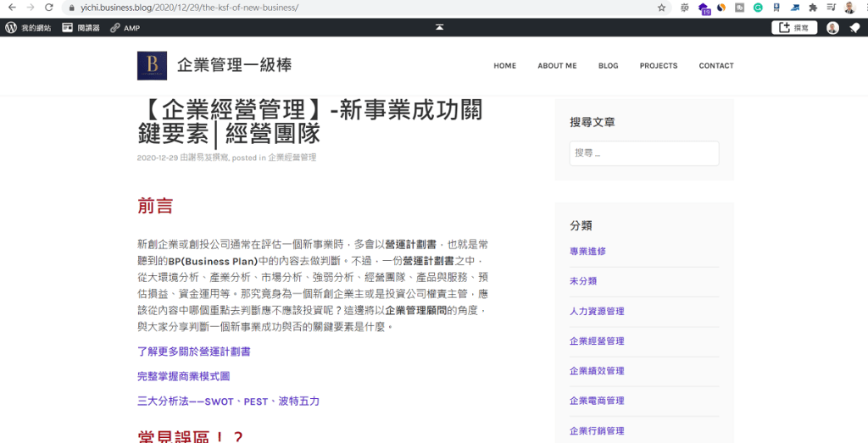868x443 pixels.
Task: Open WordPress account avatar in admin bar
Action: [832, 28]
